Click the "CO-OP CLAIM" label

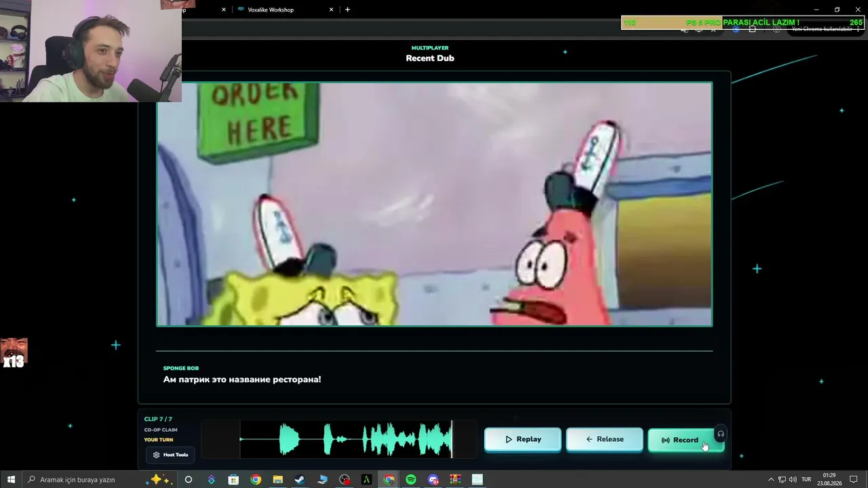[161, 430]
